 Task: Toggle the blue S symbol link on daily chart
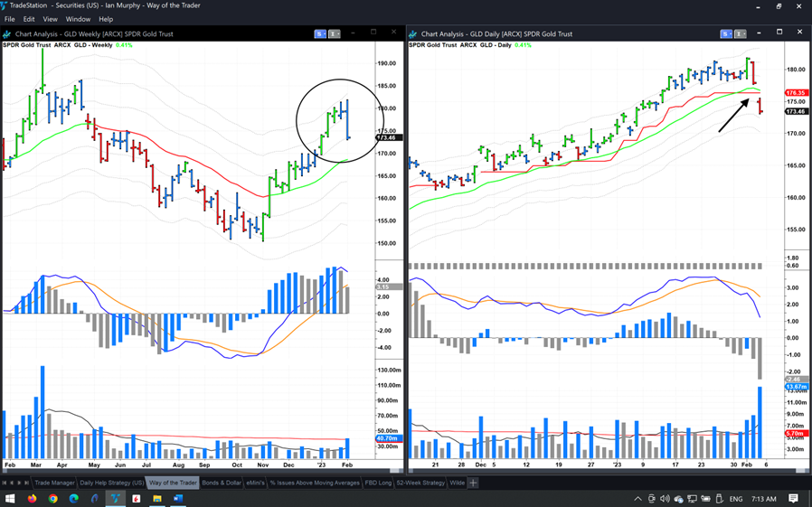pyautogui.click(x=726, y=33)
